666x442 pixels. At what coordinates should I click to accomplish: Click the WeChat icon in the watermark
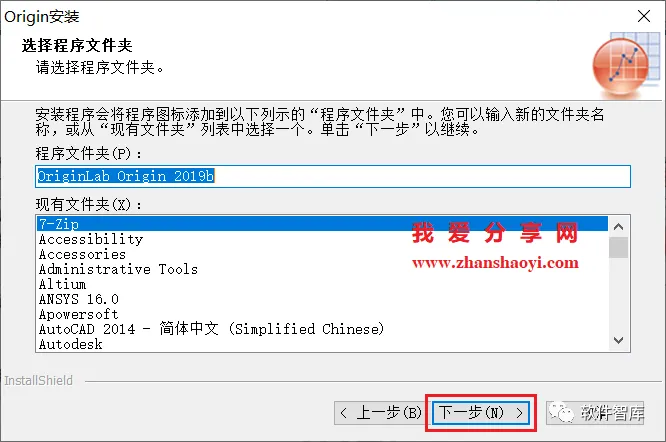pos(560,412)
